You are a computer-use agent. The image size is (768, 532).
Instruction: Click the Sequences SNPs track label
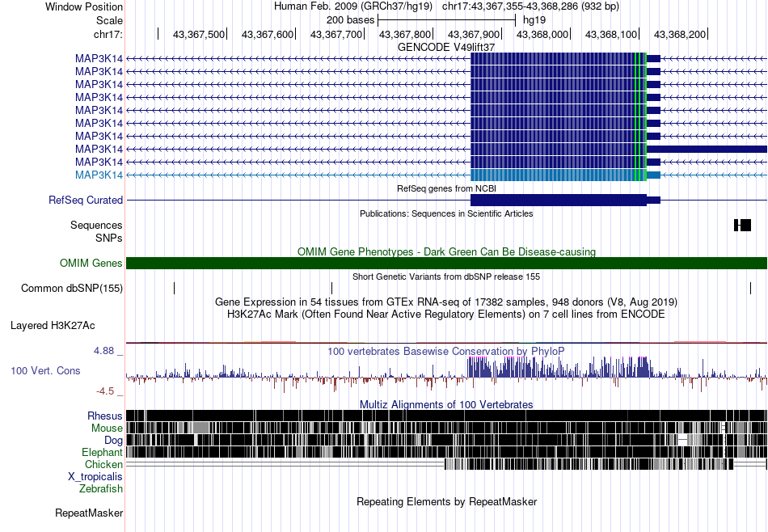(96, 232)
